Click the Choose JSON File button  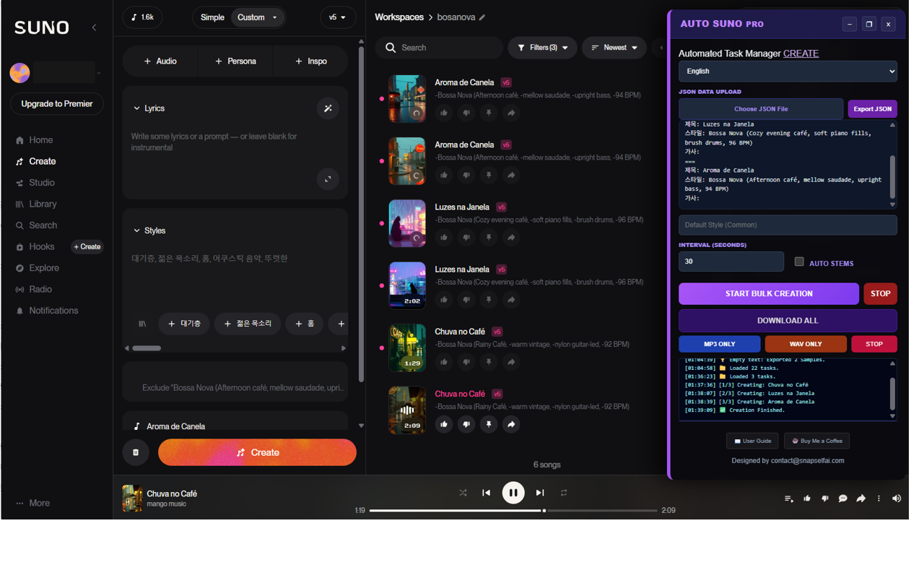[x=761, y=109]
